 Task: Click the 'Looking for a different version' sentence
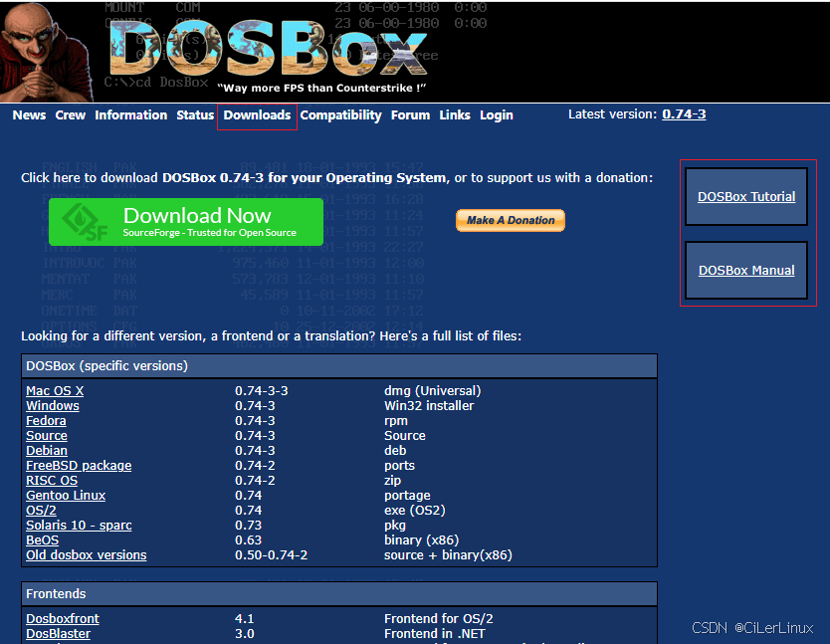[271, 335]
